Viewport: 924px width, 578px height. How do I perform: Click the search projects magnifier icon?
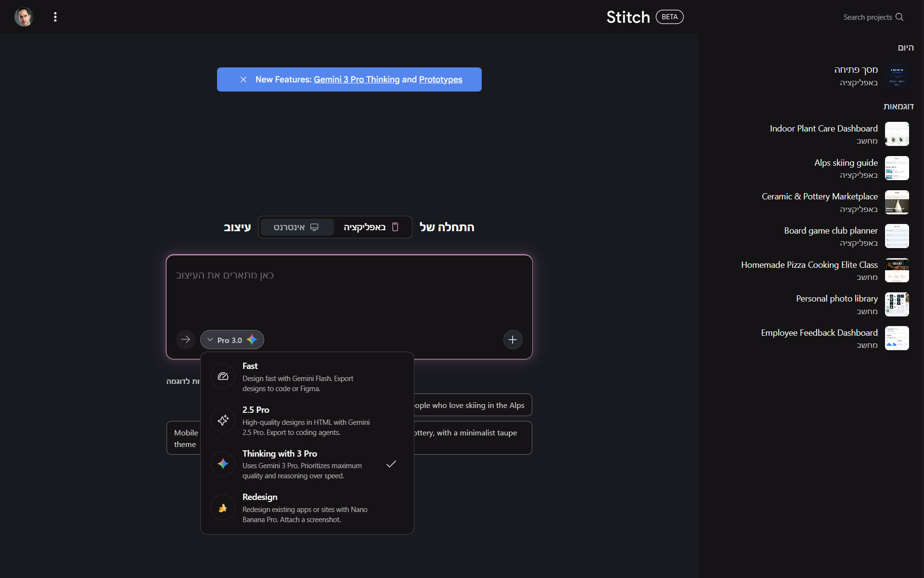[899, 17]
